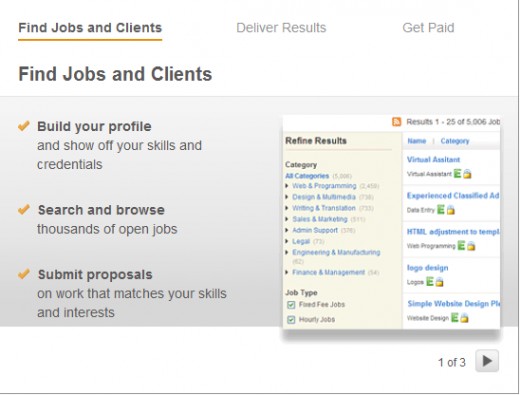Select the Find Jobs and Clients tab
The width and height of the screenshot is (520, 395).
90,28
